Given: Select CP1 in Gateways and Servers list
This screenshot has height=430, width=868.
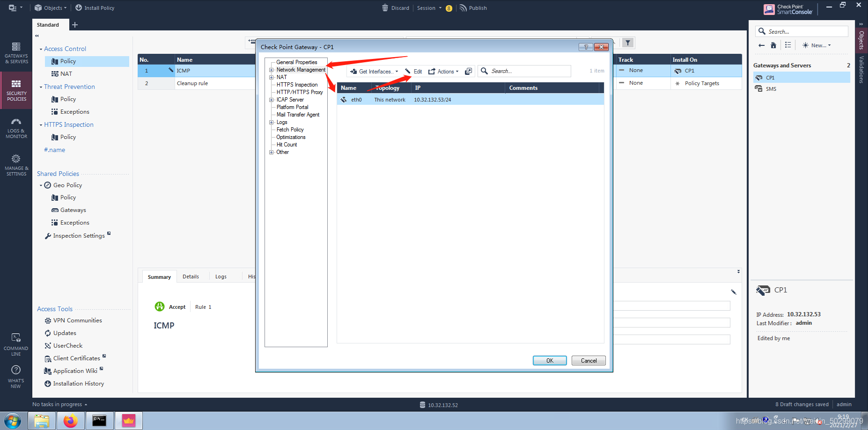Looking at the screenshot, I should click(801, 78).
